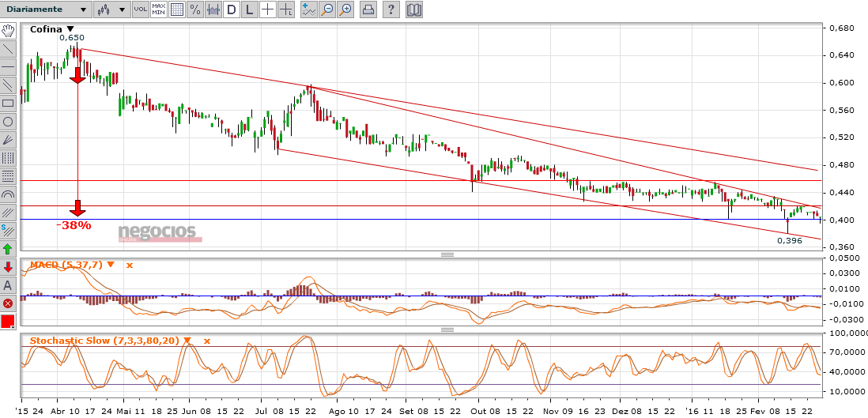Zoom in with the plus magnifier
This screenshot has height=418, width=868.
pos(346,9)
